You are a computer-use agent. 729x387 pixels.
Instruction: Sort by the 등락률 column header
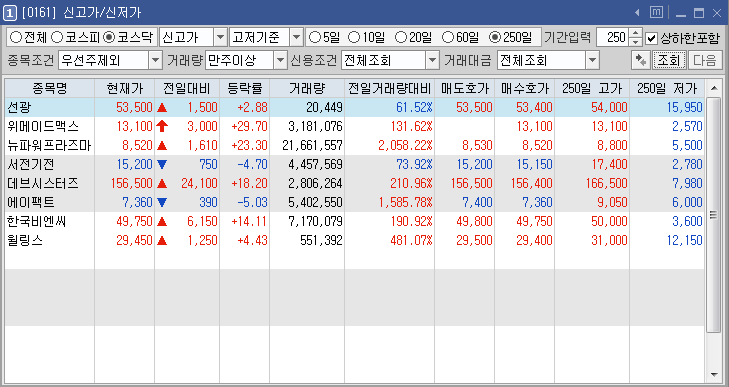[245, 88]
